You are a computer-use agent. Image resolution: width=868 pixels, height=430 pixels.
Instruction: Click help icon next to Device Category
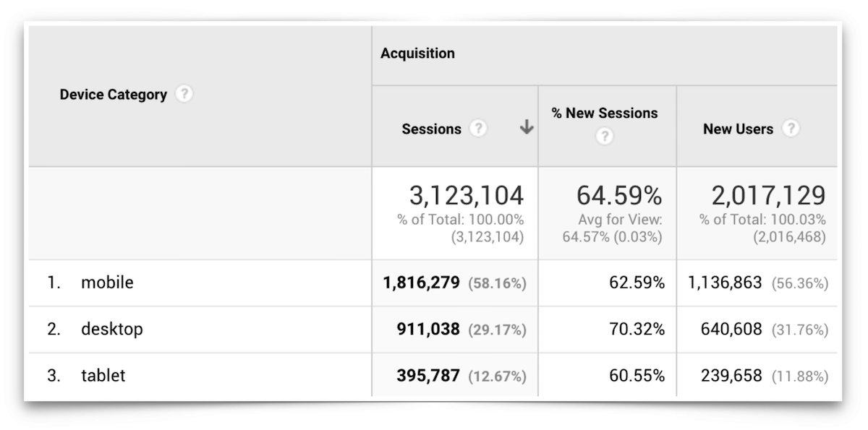185,94
